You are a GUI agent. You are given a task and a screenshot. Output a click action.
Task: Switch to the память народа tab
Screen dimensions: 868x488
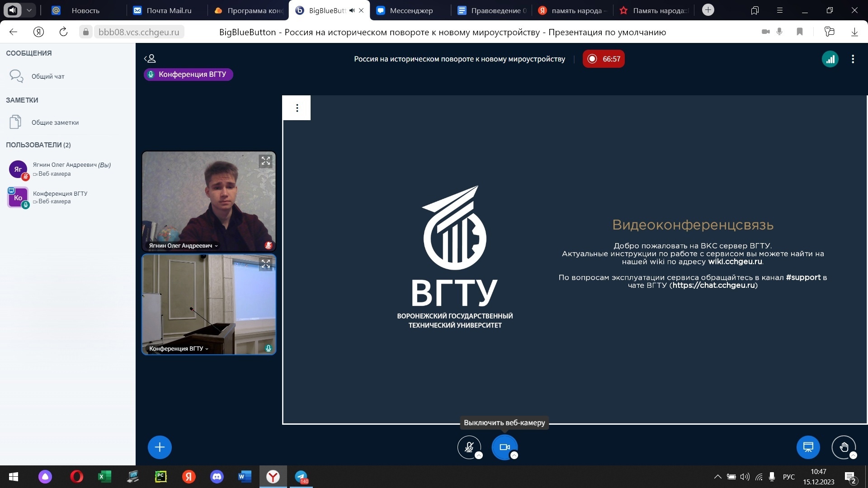[x=572, y=10]
